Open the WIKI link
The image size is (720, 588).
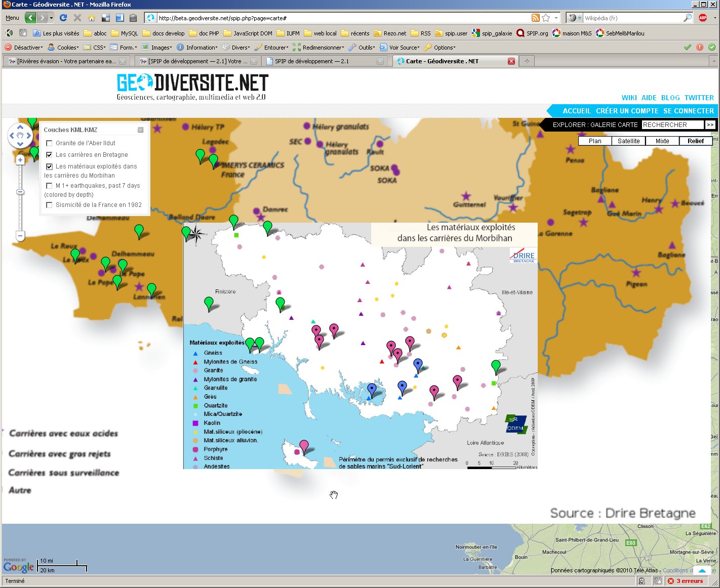(x=629, y=98)
